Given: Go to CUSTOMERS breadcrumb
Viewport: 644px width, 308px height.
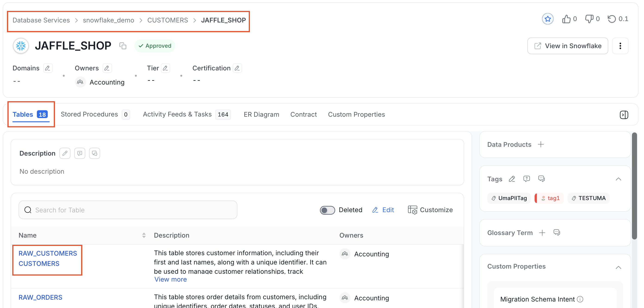Looking at the screenshot, I should 168,20.
